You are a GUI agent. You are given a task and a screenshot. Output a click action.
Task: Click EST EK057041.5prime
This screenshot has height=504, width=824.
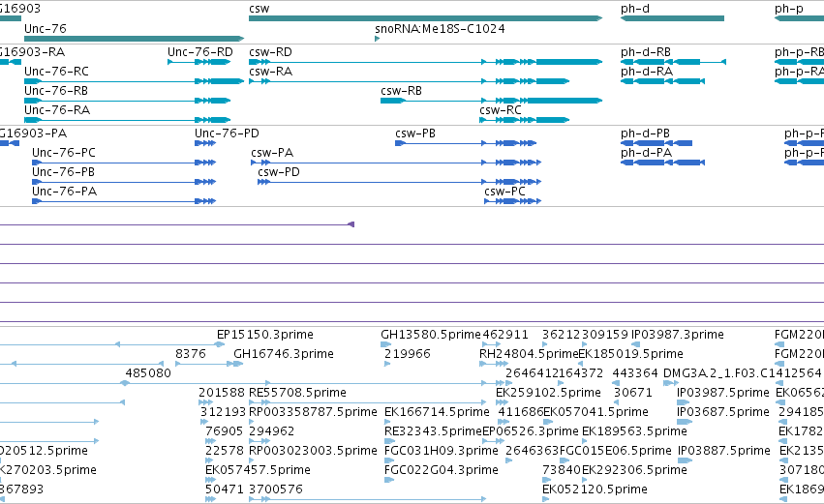pyautogui.click(x=595, y=412)
